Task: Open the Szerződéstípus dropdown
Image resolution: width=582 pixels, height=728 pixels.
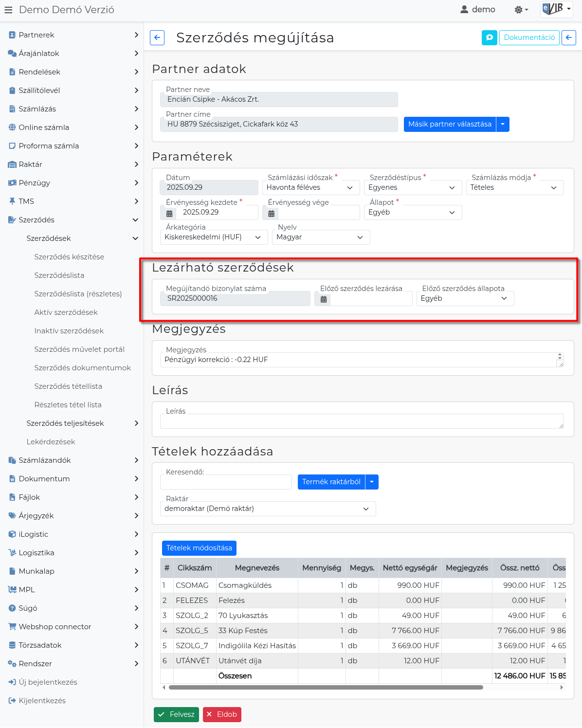Action: pos(412,188)
